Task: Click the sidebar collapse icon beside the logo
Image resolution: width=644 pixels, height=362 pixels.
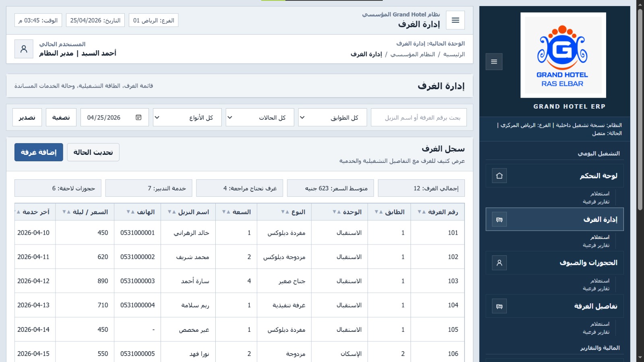Action: coord(494,62)
